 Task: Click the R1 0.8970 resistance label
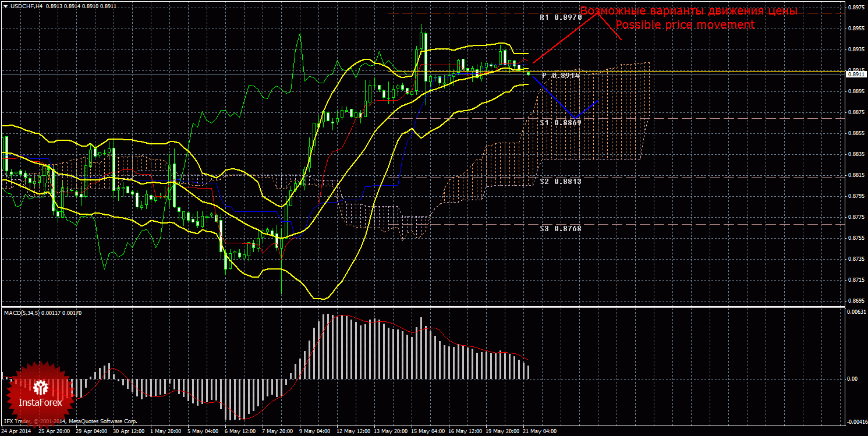coord(561,17)
